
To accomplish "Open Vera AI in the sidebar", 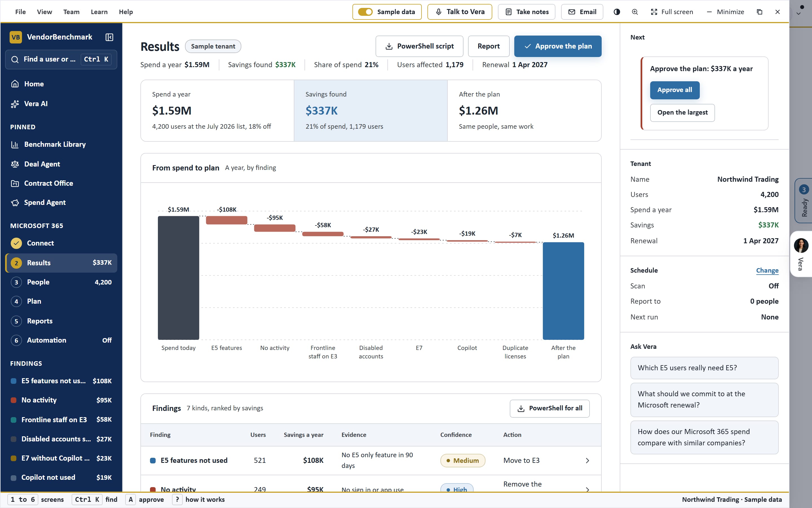I will [61, 104].
